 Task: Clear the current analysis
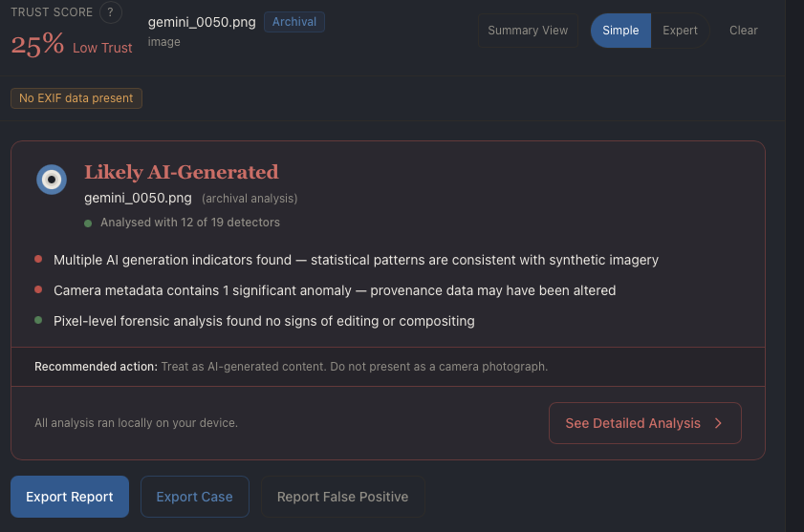tap(744, 31)
